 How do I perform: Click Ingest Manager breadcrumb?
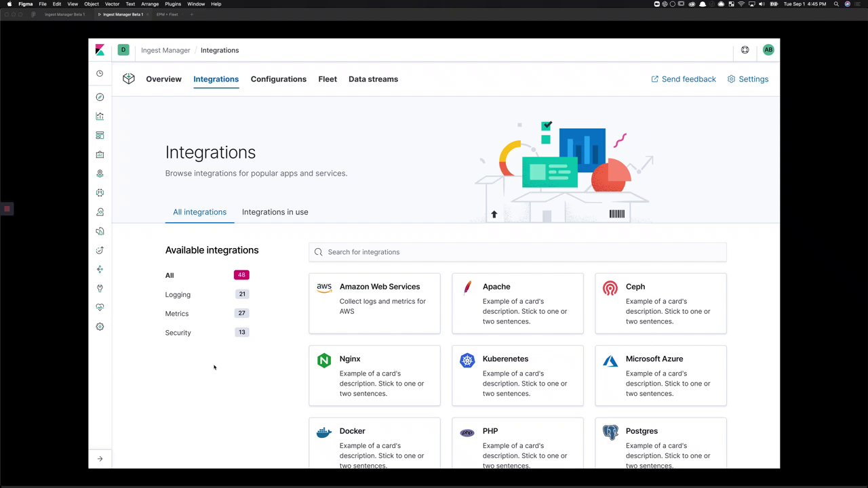(x=165, y=50)
